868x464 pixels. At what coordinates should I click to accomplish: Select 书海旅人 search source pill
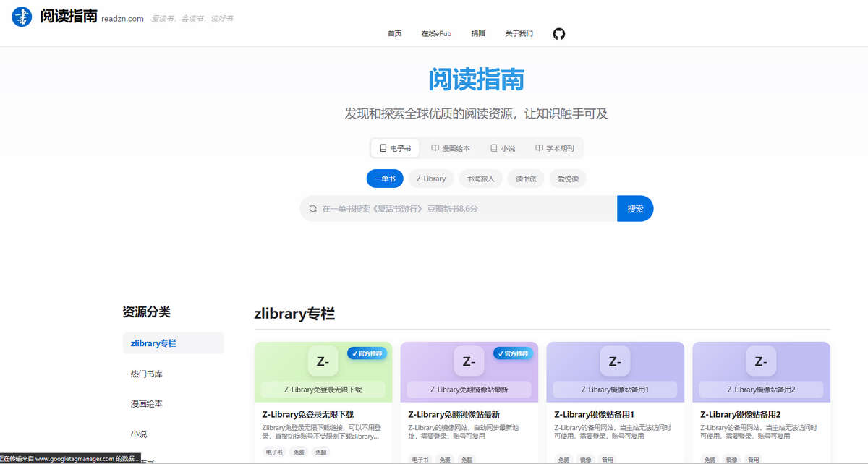pos(480,179)
